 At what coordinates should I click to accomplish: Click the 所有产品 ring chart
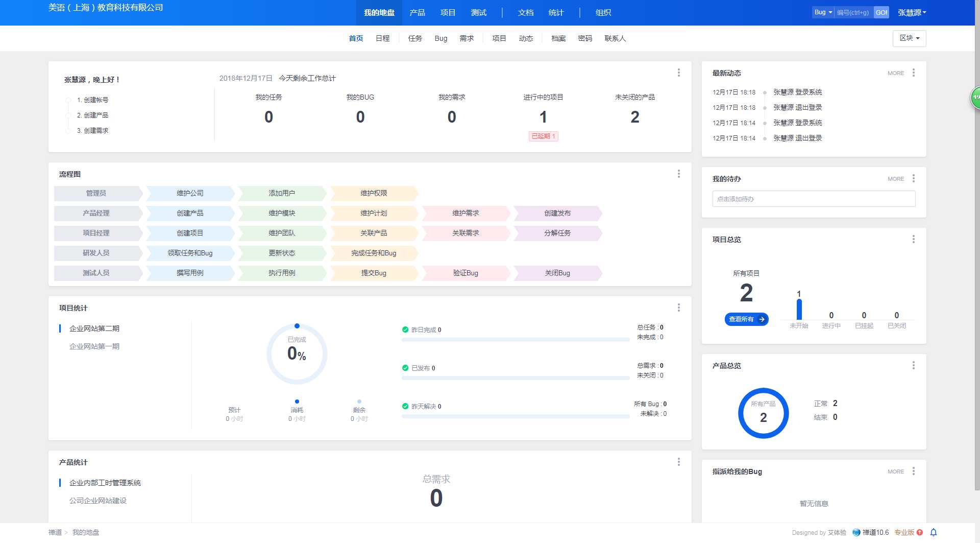[x=763, y=413]
